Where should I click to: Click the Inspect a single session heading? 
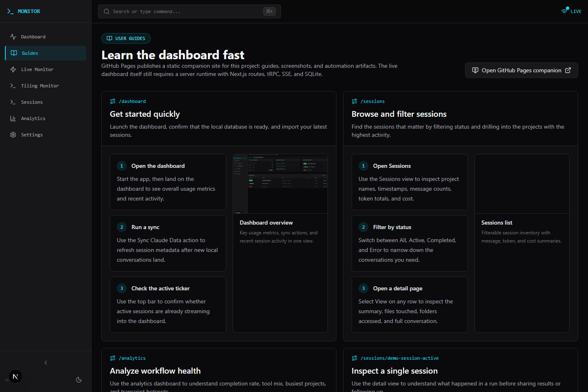point(394,371)
